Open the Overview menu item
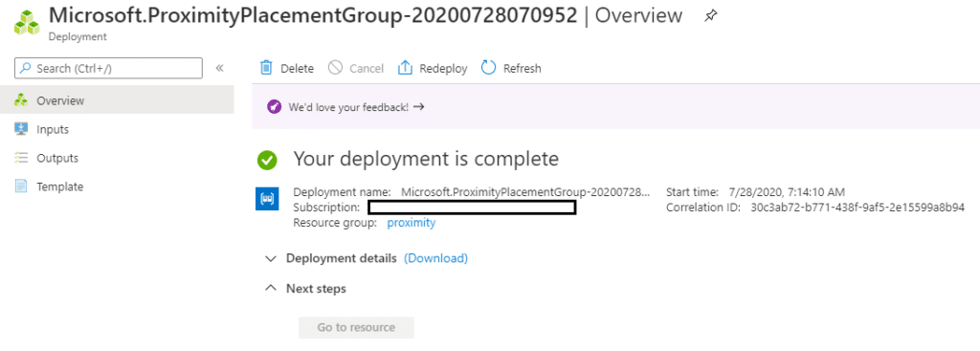980x351 pixels. pyautogui.click(x=117, y=100)
